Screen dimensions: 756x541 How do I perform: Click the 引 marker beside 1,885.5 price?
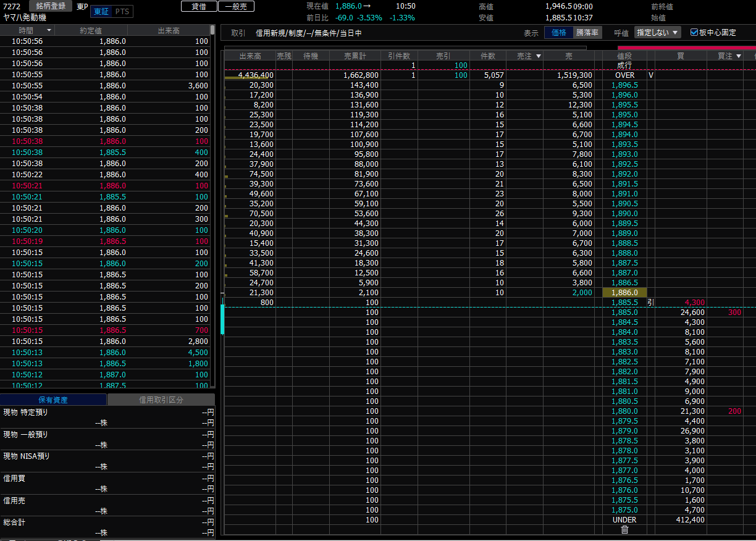tap(650, 303)
